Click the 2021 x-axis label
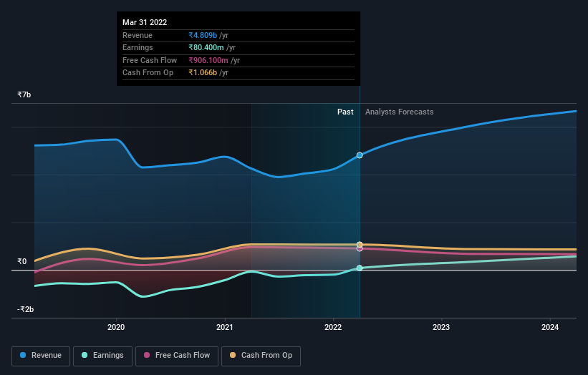This screenshot has height=375, width=588. (225, 327)
